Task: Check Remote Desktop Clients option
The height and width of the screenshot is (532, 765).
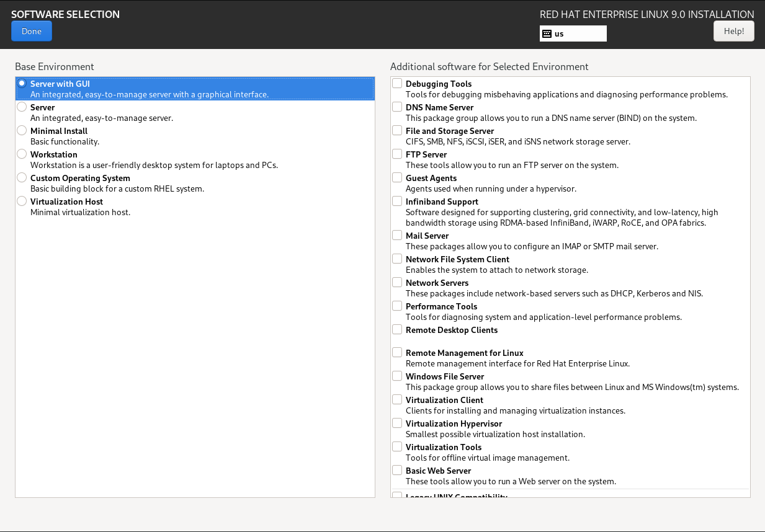Action: [x=397, y=330]
